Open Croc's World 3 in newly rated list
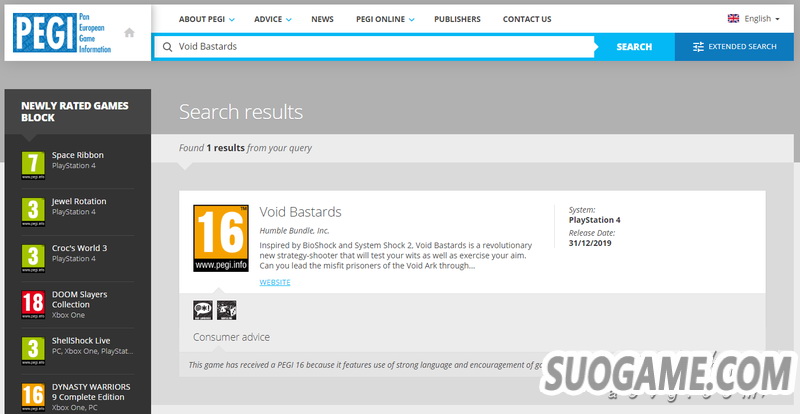Screen dimensions: 800x414 [x=80, y=248]
